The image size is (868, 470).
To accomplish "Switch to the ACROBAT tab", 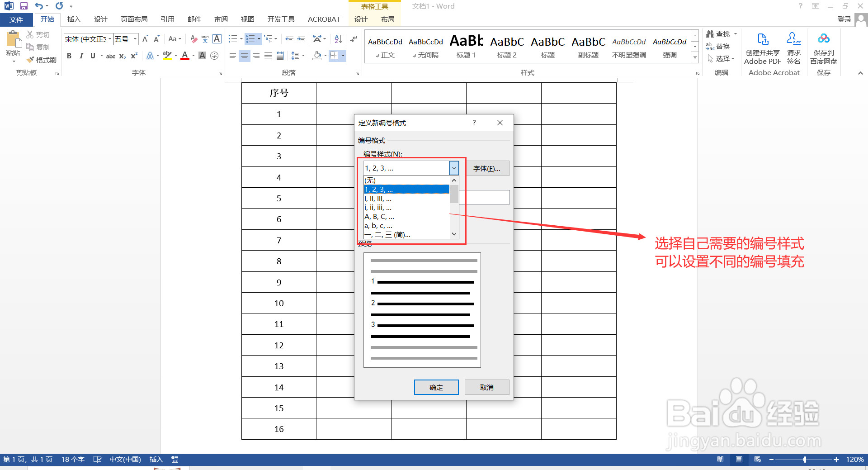I will (324, 19).
